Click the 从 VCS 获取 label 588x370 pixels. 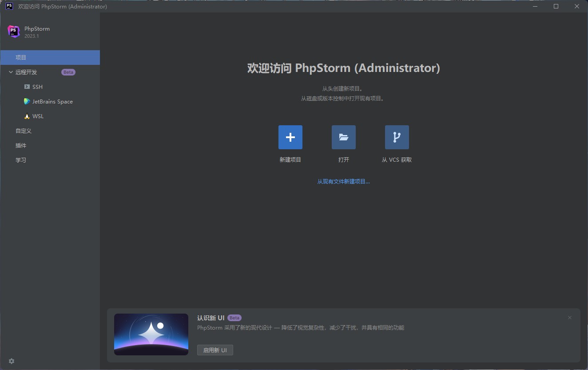point(397,159)
